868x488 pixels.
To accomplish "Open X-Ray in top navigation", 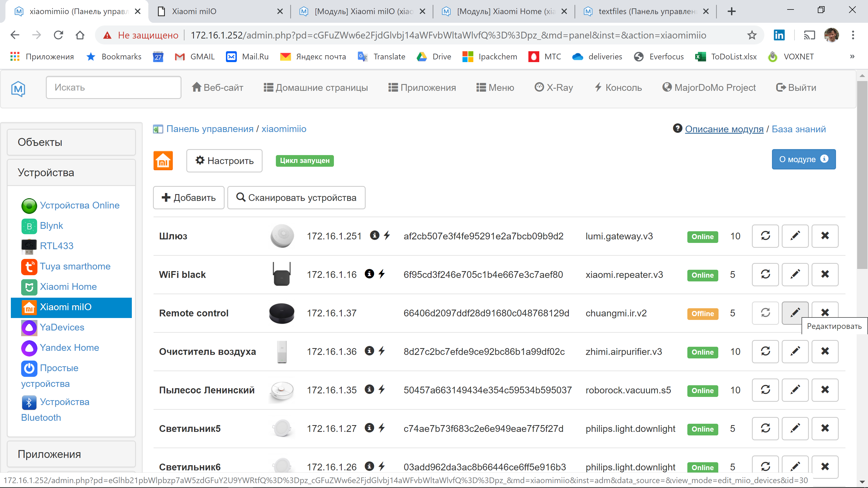I will click(x=553, y=87).
